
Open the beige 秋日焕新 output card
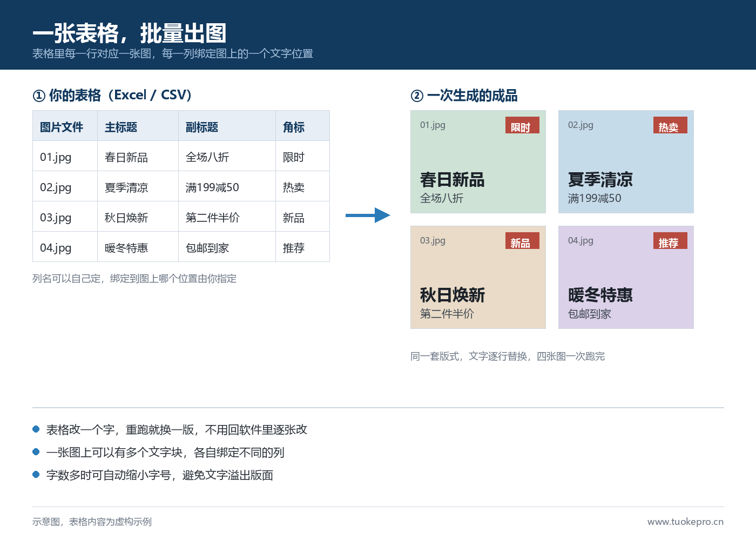point(478,277)
